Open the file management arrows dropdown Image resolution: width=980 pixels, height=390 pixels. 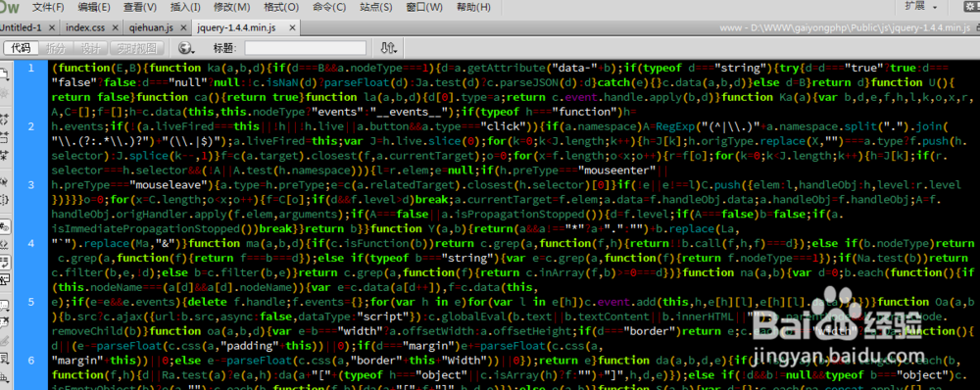coord(388,48)
